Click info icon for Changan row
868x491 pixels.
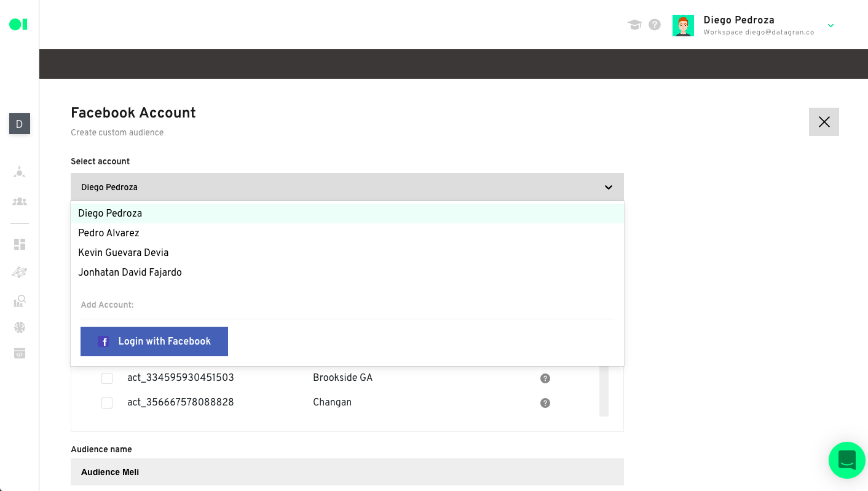tap(545, 403)
